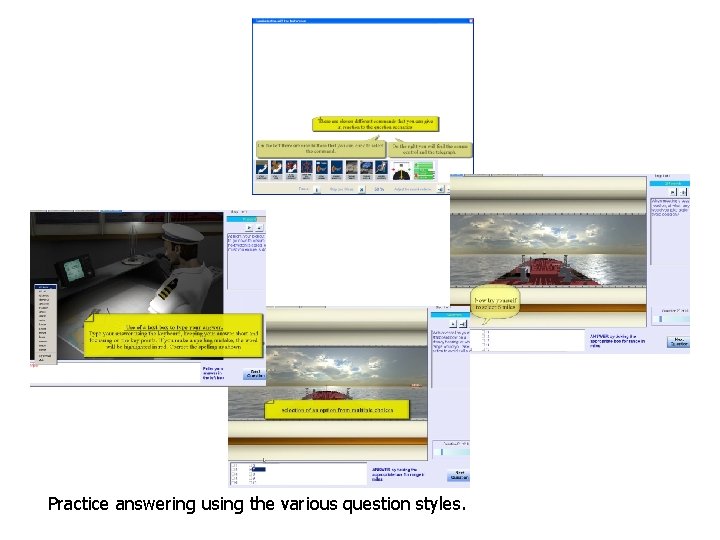This screenshot has height=540, width=720.
Task: Select the plain blue horn command icon
Action: (337, 169)
